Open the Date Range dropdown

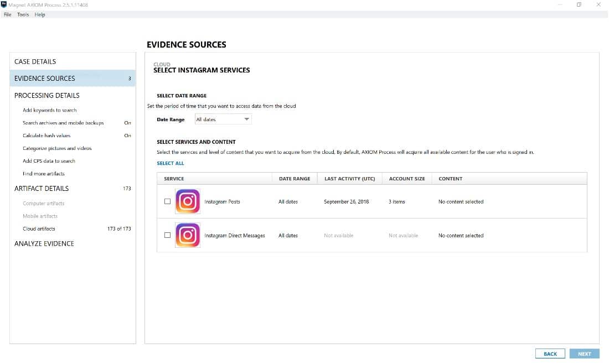[223, 119]
